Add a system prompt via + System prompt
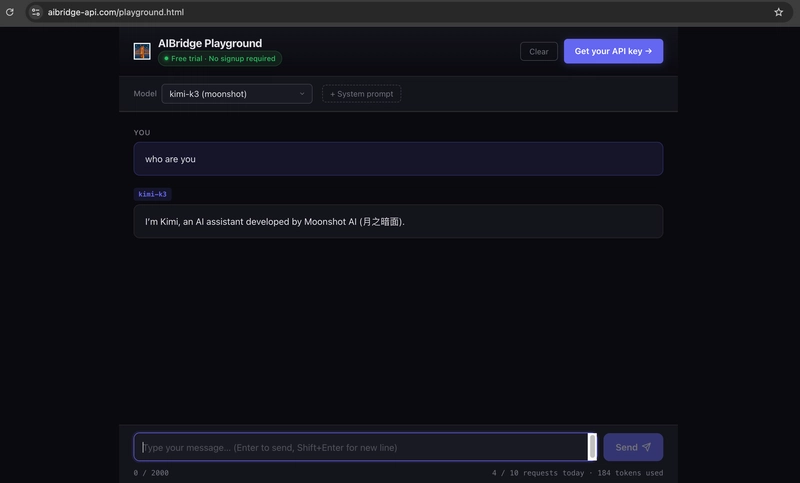Image resolution: width=800 pixels, height=483 pixels. (x=361, y=94)
